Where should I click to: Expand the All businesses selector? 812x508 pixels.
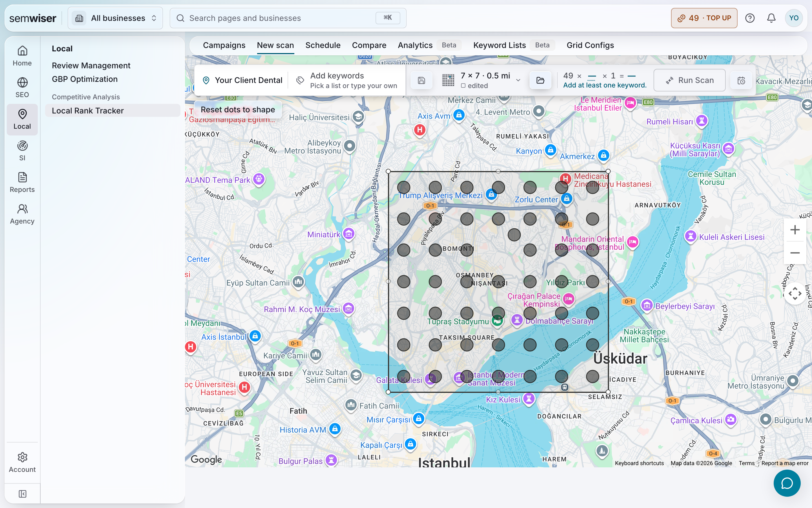(x=115, y=18)
